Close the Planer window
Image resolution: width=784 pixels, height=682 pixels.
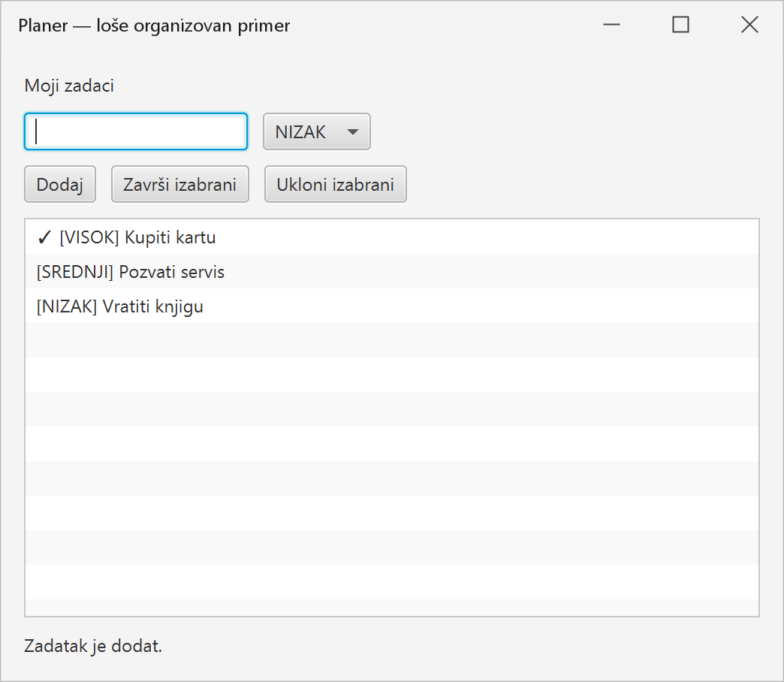749,25
